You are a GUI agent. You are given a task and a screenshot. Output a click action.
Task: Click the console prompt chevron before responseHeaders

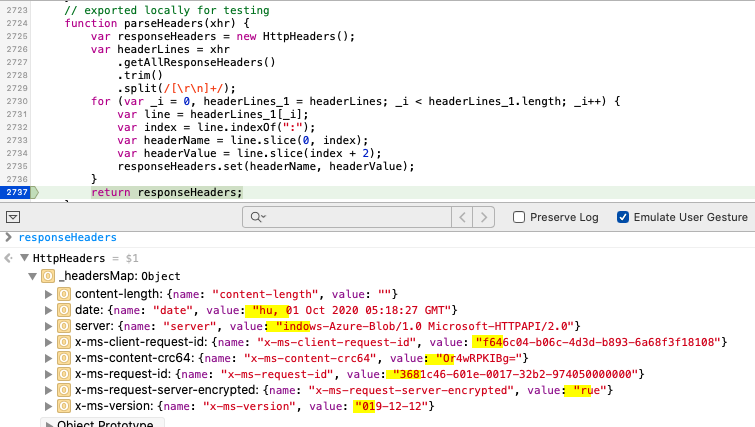[8, 237]
